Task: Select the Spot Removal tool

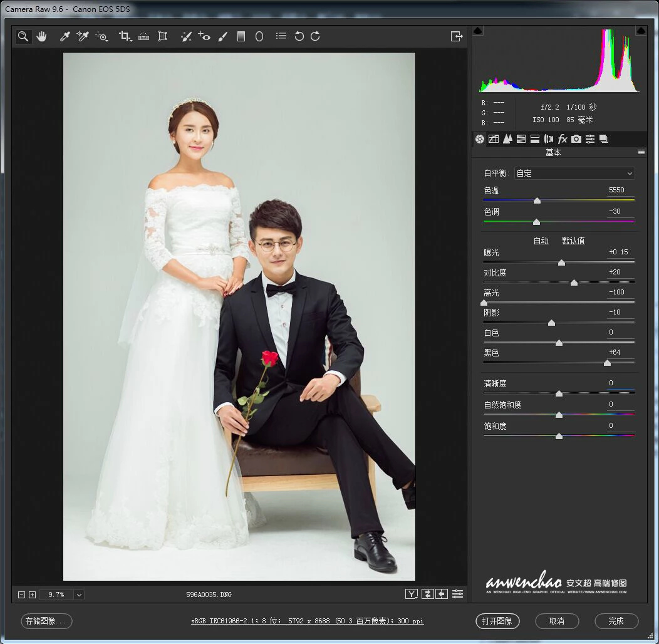Action: 186,36
